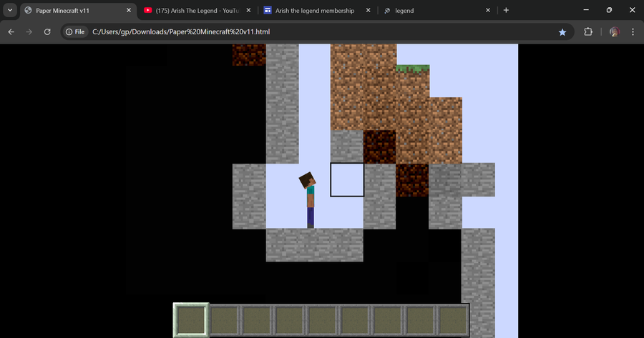Switch to the Paper Minecraft v11 tab
The height and width of the screenshot is (338, 644).
coord(78,11)
